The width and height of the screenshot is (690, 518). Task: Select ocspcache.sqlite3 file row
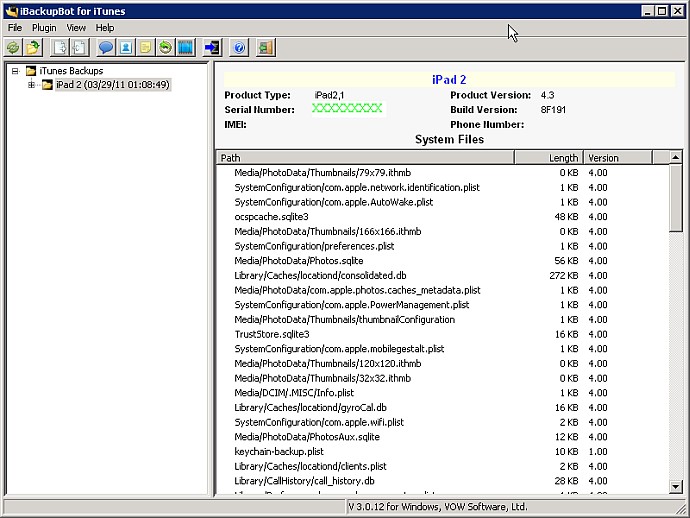point(442,217)
